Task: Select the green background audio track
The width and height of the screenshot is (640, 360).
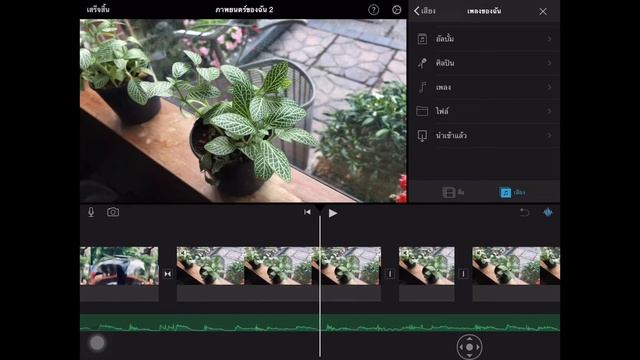Action: [320, 323]
